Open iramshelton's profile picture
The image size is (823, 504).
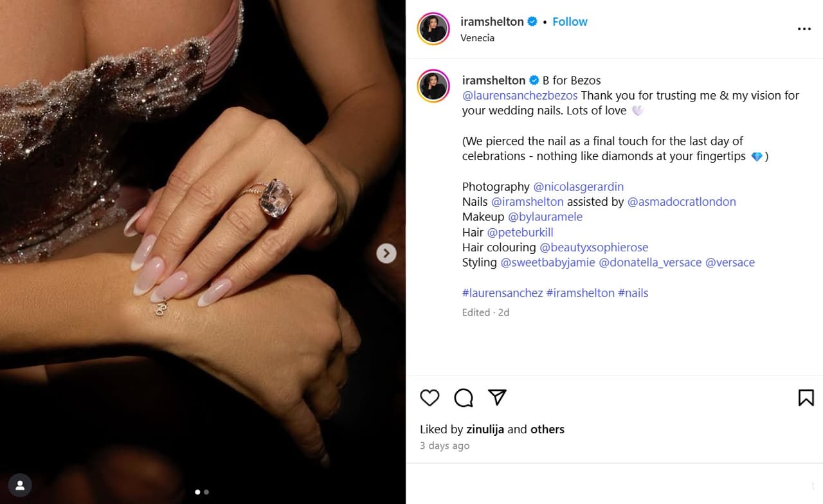tap(433, 29)
